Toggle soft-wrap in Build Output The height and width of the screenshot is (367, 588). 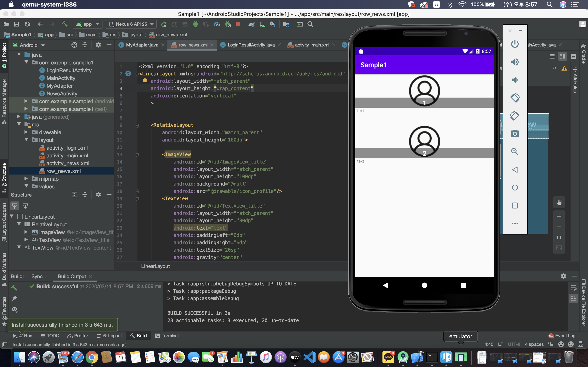(x=574, y=288)
